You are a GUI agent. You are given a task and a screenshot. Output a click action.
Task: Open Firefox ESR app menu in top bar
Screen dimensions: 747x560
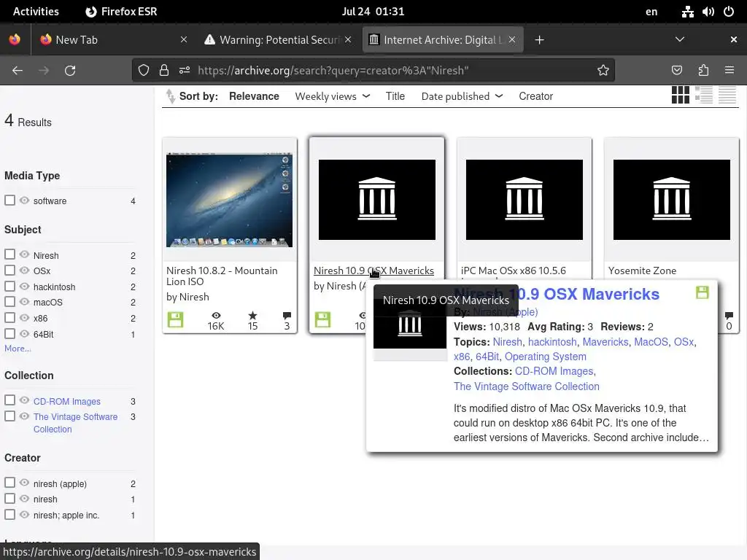tap(121, 12)
